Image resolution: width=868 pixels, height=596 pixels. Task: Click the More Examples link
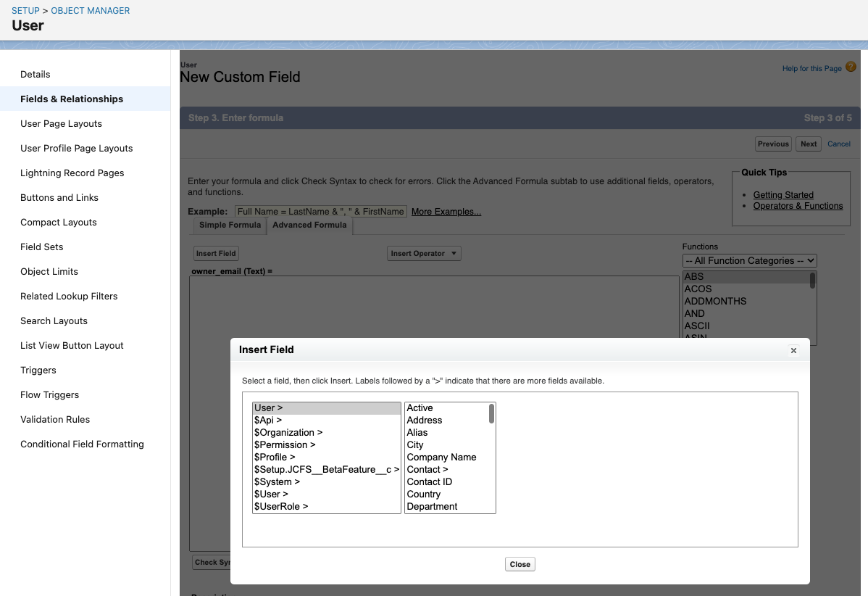(x=446, y=211)
